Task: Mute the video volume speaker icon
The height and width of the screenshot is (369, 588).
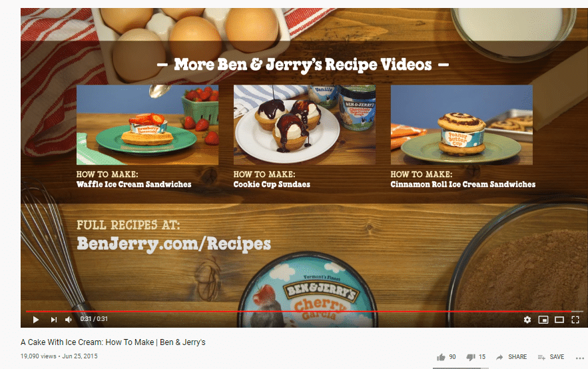Action: 68,320
